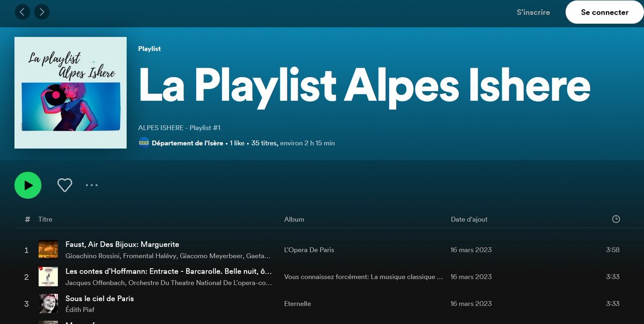Click the duration clock icon column header
This screenshot has height=324, width=644.
[615, 219]
